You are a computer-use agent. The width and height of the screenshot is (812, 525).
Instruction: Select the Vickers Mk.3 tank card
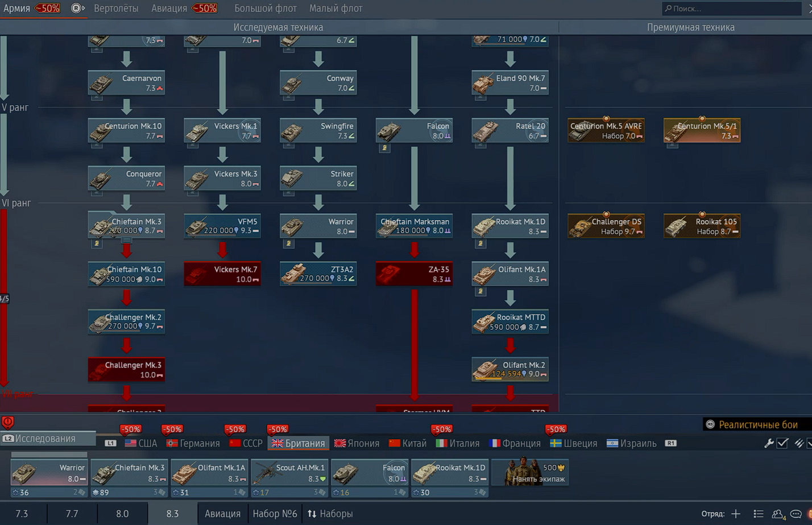(222, 179)
